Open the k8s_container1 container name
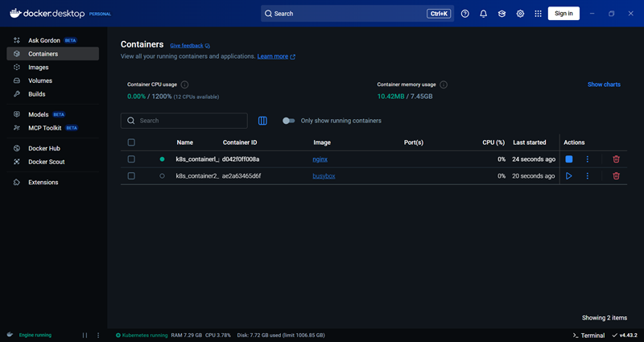Screen dimensions: 644x342 [x=197, y=159]
